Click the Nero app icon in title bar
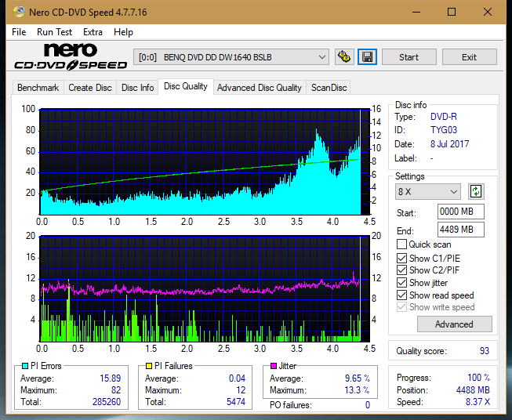512x420 pixels. [19, 12]
